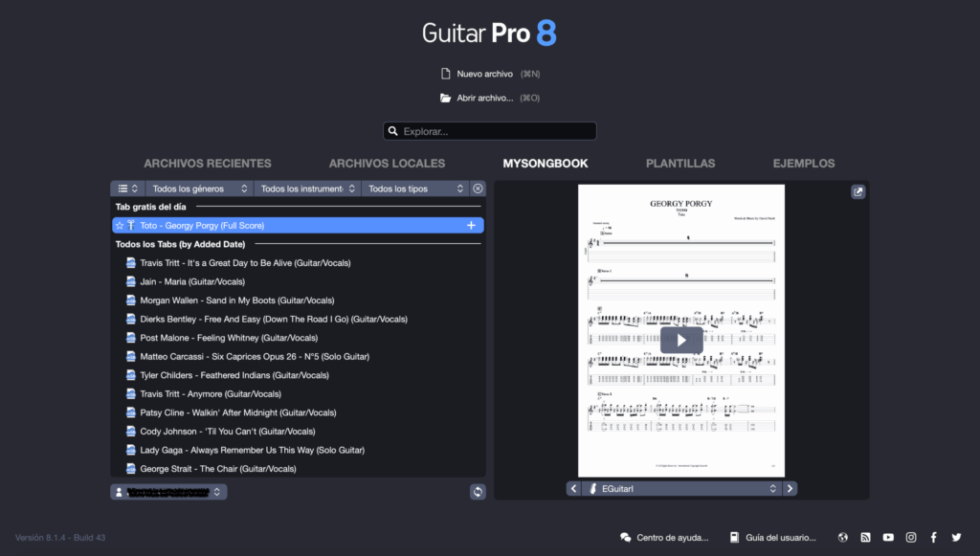Open the list view mode dropdown
The width and height of the screenshot is (980, 556).
pyautogui.click(x=127, y=189)
